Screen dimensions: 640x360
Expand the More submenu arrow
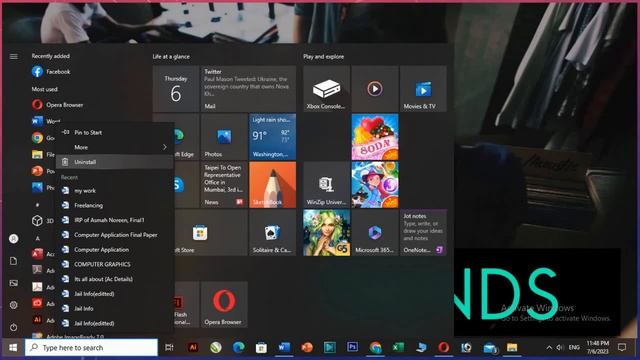(x=164, y=147)
